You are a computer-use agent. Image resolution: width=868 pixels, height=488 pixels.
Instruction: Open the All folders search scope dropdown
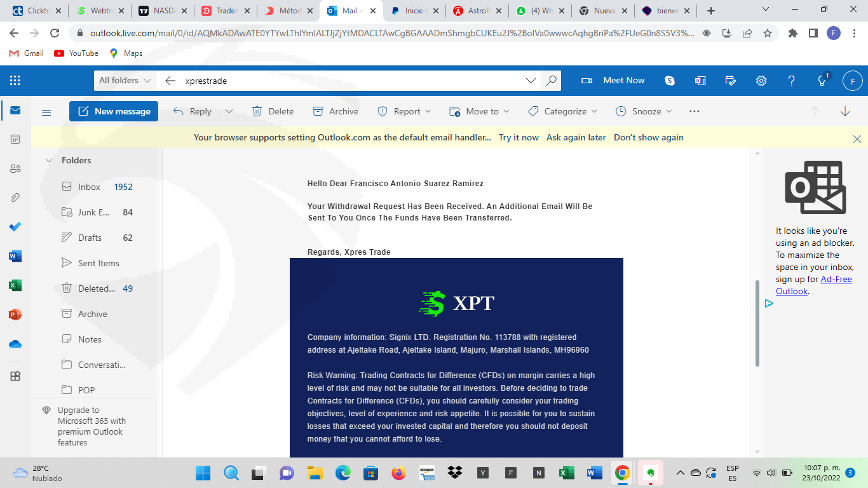tap(125, 81)
